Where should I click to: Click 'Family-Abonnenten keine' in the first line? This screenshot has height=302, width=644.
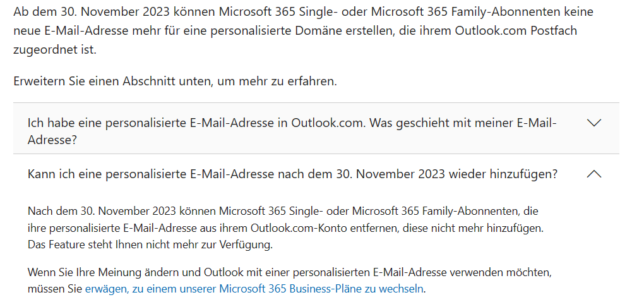coord(522,11)
